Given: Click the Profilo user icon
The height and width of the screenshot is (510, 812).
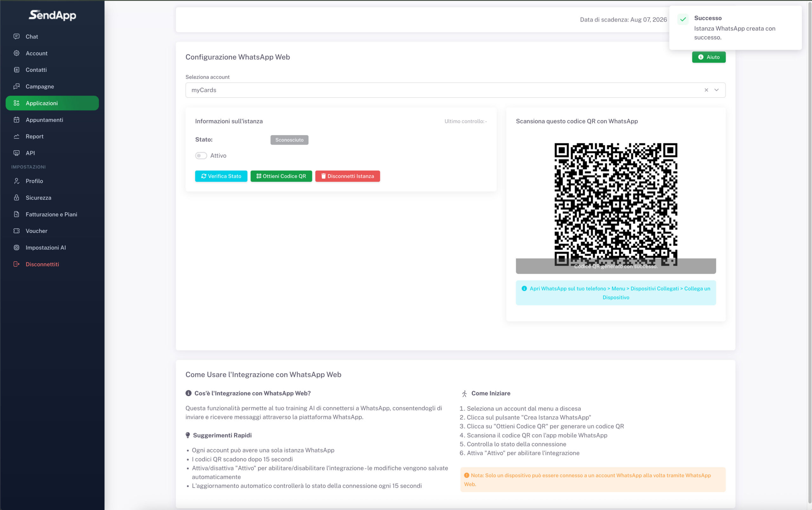Looking at the screenshot, I should coord(16,181).
